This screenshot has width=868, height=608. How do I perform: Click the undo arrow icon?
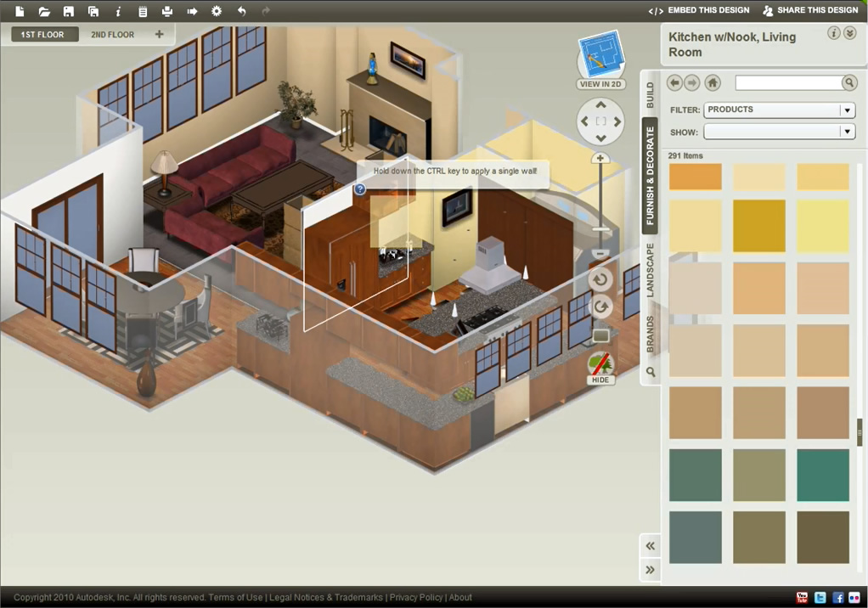click(x=241, y=11)
